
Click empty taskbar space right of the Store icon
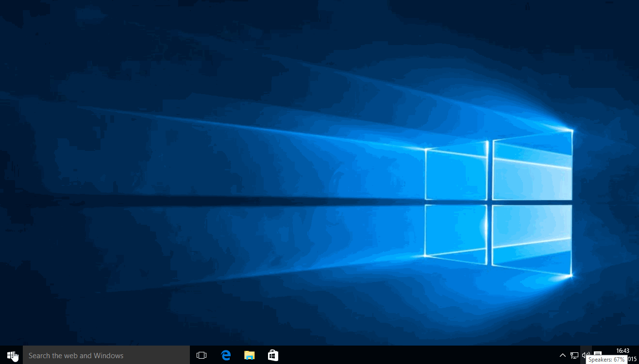[x=413, y=355]
